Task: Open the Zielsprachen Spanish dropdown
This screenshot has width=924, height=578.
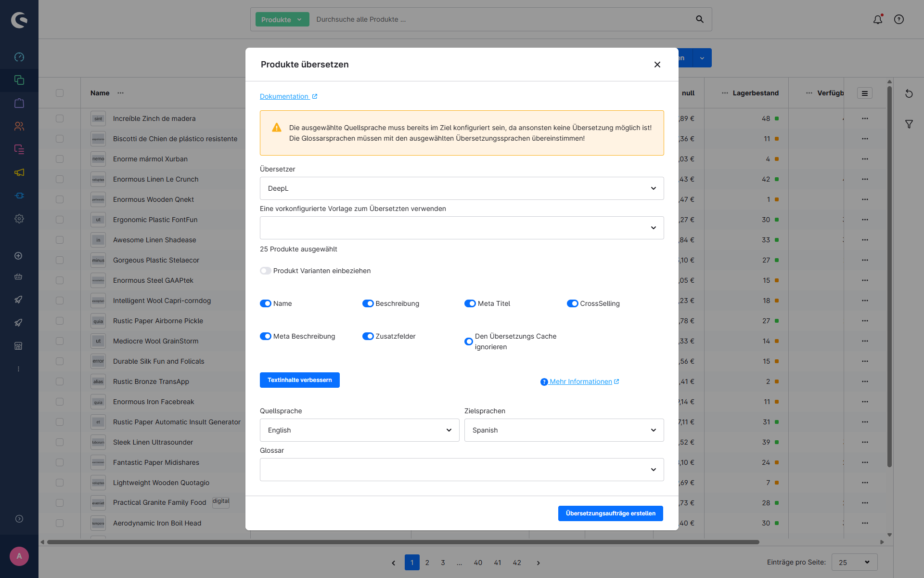Action: click(x=564, y=430)
